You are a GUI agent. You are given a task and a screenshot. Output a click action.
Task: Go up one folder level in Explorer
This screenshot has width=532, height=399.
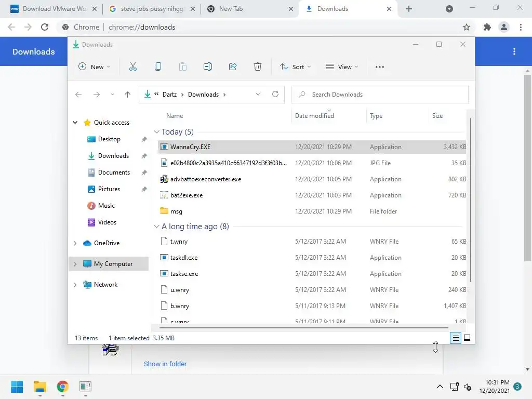128,95
